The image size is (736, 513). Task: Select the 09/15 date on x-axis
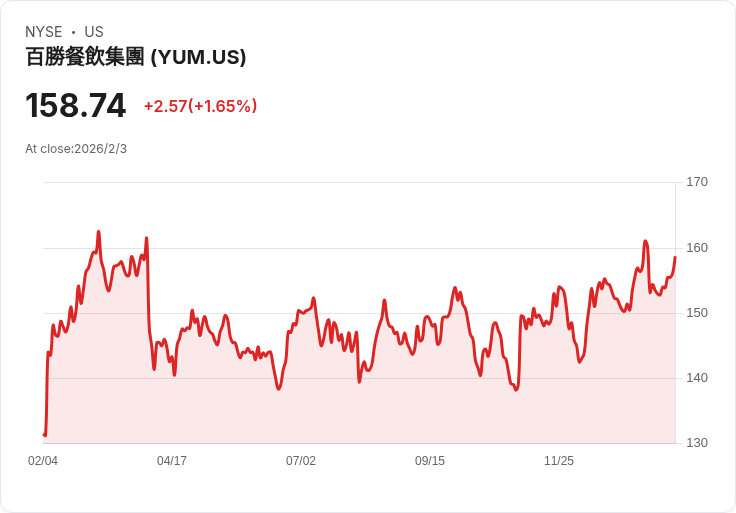430,461
